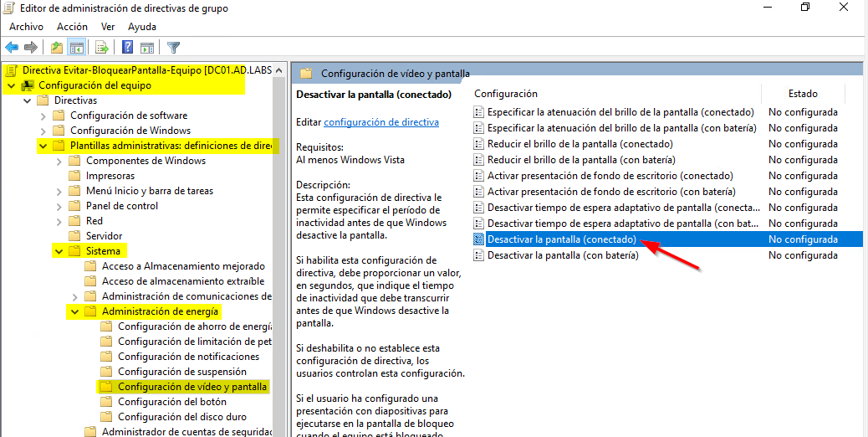This screenshot has height=437, width=868.
Task: Click the Filter funnel toolbar icon
Action: 173,47
